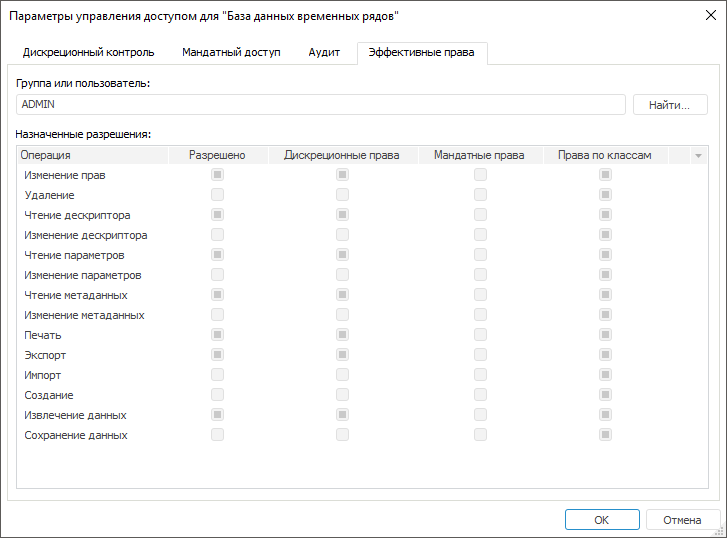This screenshot has height=538, width=727.
Task: Click the Найти... button
Action: pos(669,105)
